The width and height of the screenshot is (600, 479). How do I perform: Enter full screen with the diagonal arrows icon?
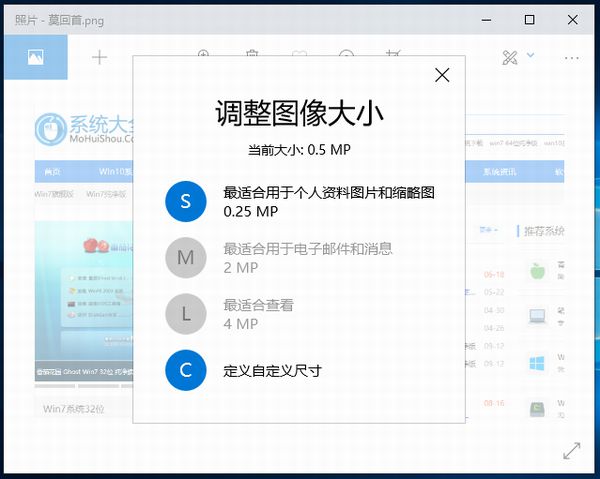571,451
